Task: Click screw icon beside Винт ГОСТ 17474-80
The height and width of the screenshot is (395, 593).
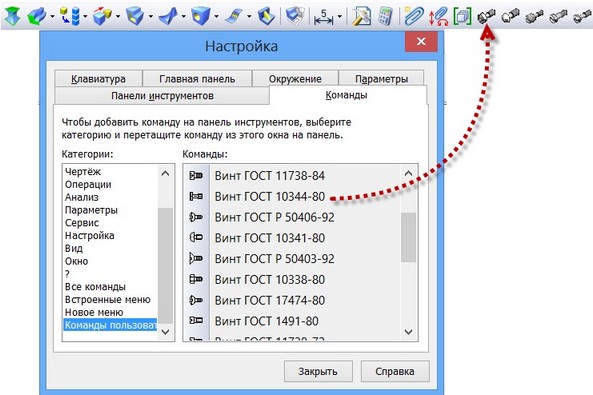Action: [x=196, y=300]
